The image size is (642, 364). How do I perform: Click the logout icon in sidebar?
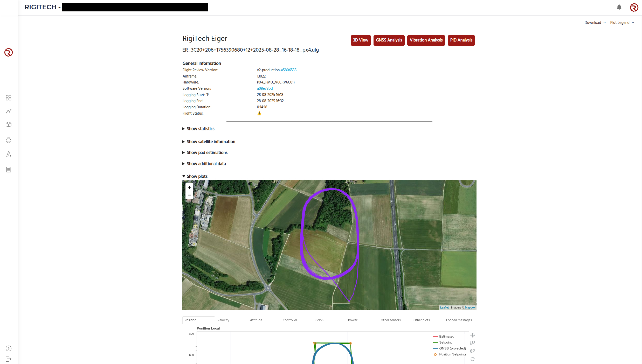click(9, 359)
